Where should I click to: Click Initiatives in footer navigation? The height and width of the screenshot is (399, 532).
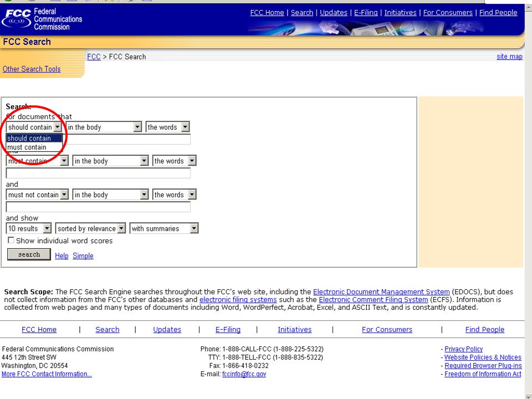[x=294, y=329]
